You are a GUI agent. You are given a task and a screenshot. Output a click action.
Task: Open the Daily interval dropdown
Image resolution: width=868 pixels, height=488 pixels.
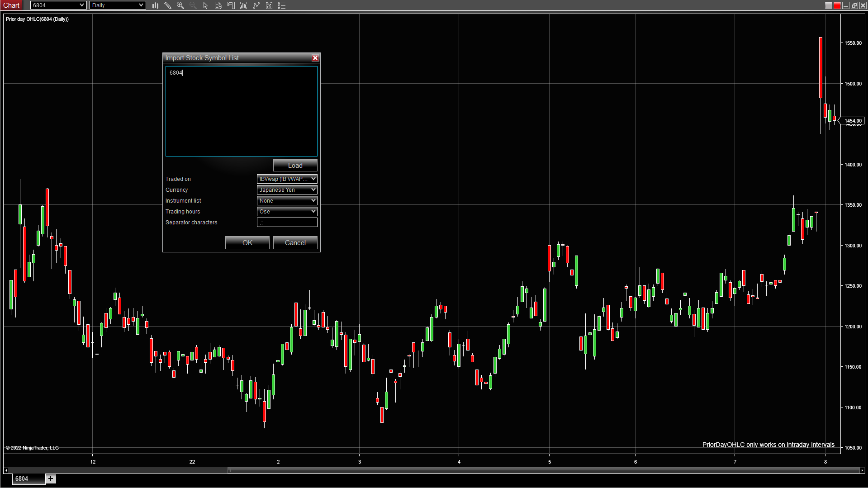click(118, 5)
